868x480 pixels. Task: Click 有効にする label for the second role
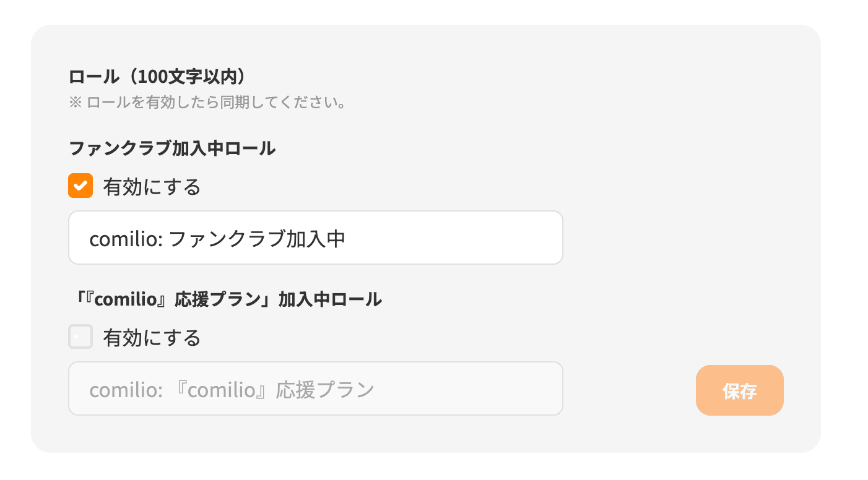click(150, 338)
